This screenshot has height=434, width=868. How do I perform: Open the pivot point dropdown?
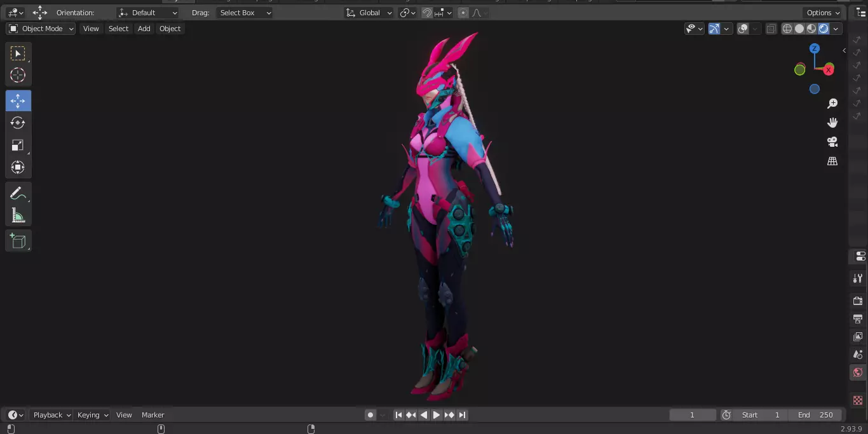point(408,13)
